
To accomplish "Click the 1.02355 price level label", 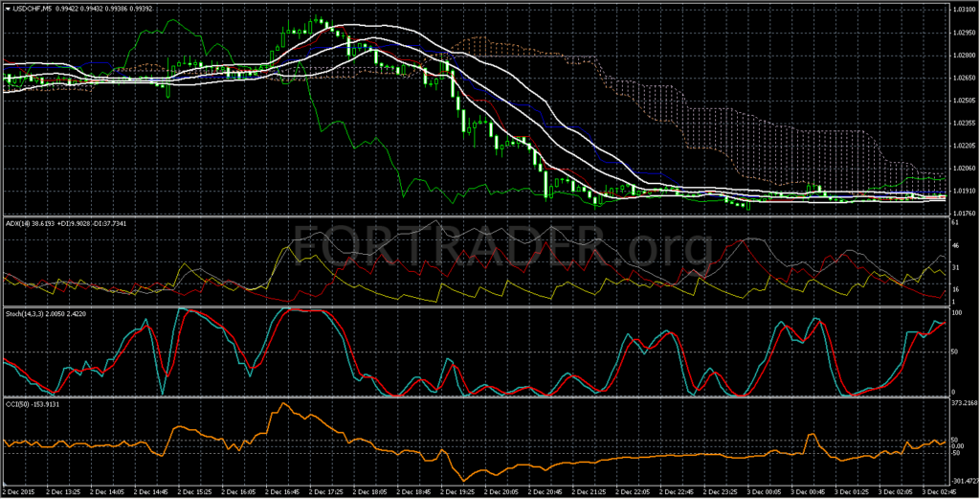I will (963, 124).
